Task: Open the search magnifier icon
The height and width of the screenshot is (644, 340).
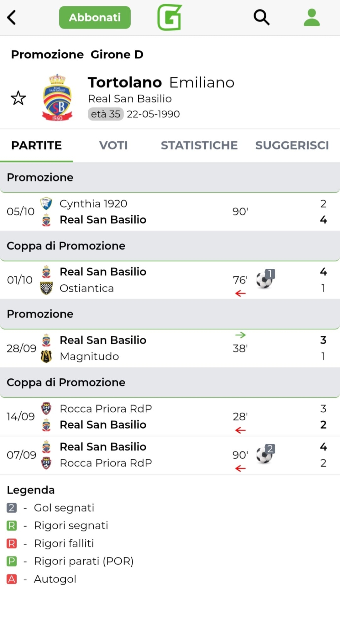Action: coord(261,17)
